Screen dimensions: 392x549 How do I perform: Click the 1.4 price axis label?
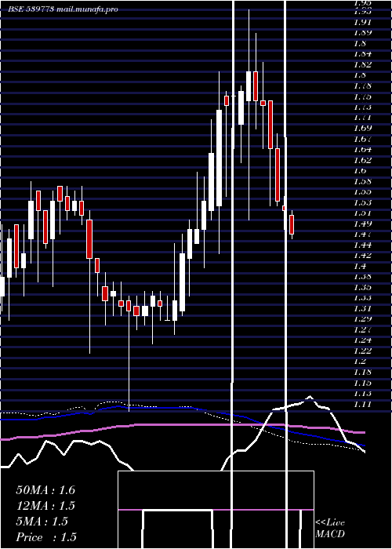tap(361, 266)
